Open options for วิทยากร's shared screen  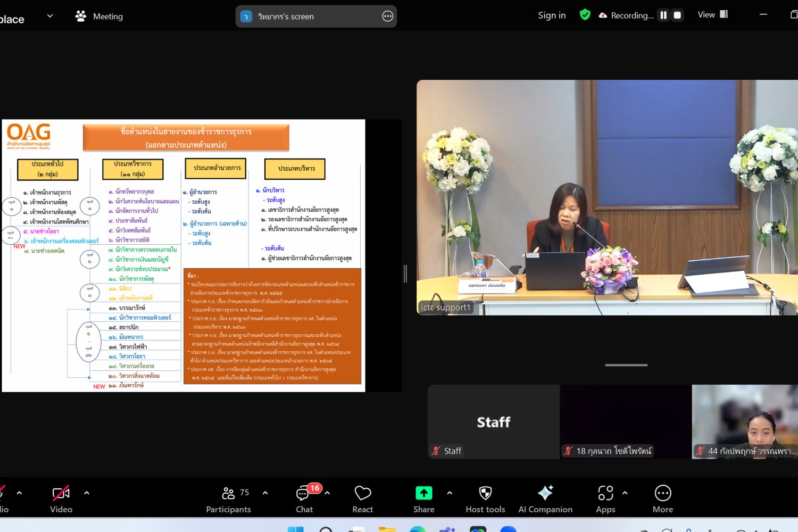(x=388, y=16)
